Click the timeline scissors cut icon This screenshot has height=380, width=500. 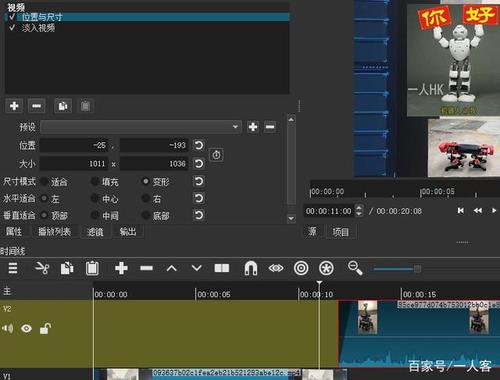tap(42, 268)
